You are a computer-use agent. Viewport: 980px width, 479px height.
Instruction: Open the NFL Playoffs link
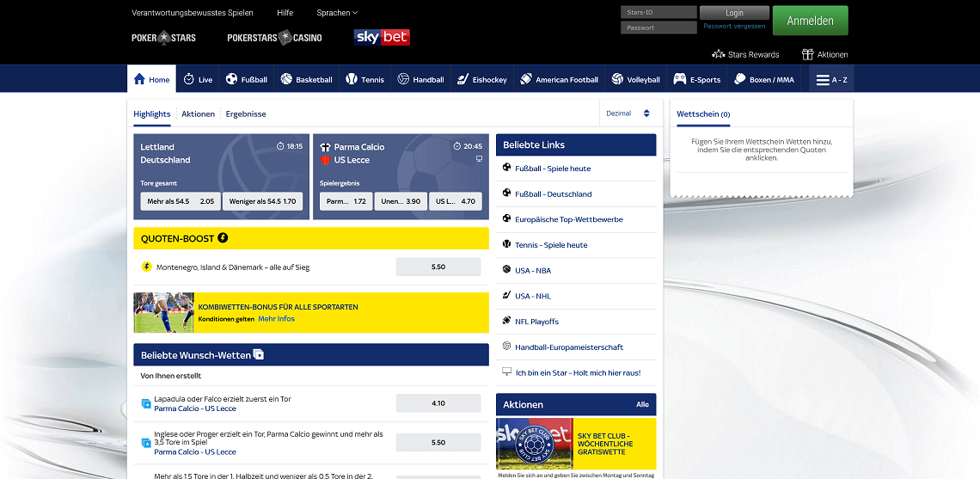[537, 322]
